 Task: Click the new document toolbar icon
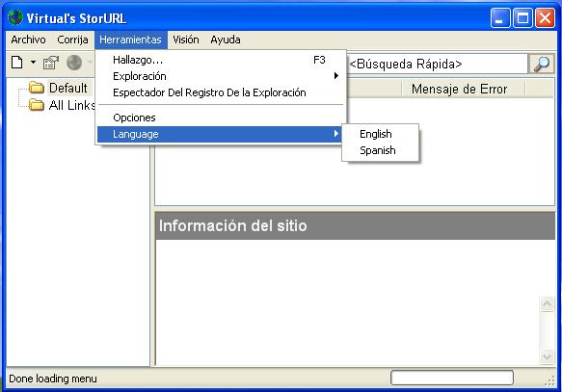16,63
